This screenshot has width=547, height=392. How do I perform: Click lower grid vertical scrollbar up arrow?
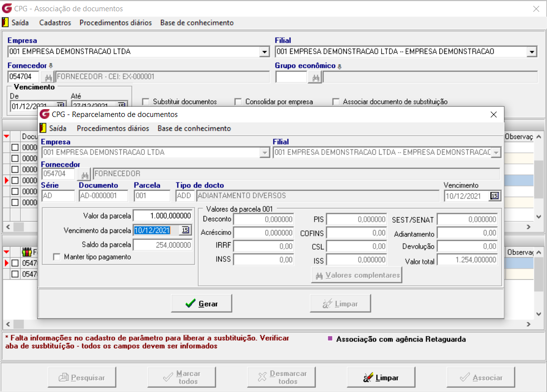coord(539,252)
